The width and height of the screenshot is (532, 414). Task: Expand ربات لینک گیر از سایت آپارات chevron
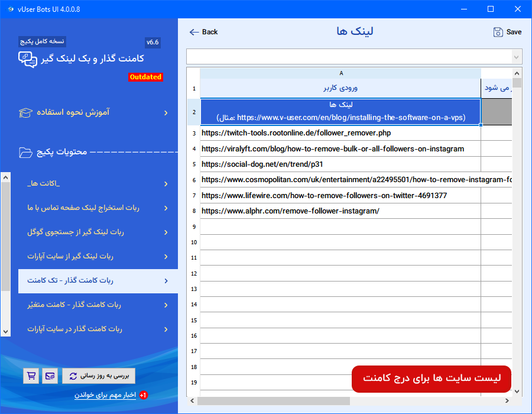166,257
